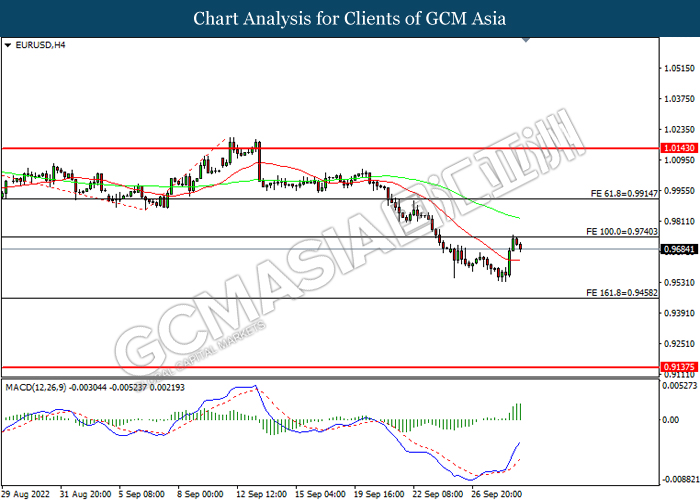Image resolution: width=700 pixels, height=500 pixels.
Task: Click the 0.93910 price axis value
Action: (679, 313)
